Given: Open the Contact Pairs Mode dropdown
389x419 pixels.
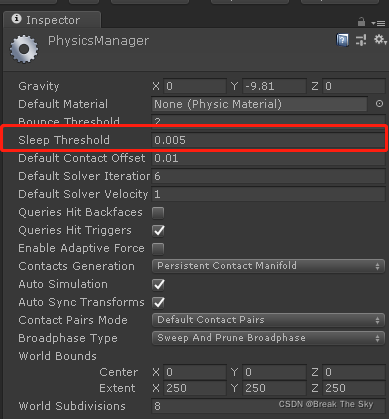Looking at the screenshot, I should click(268, 320).
